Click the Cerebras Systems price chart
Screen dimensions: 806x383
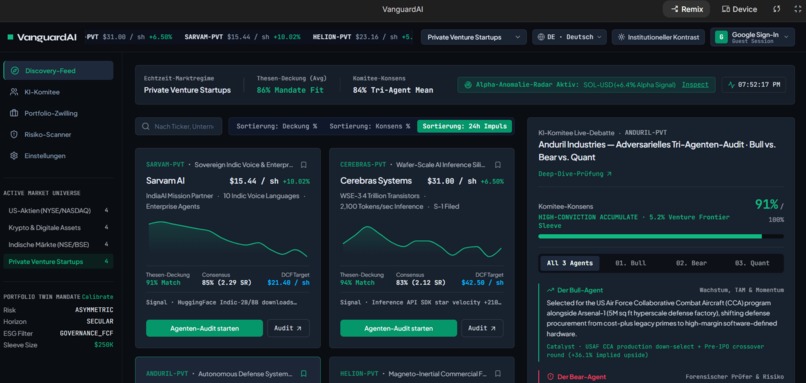tap(422, 240)
